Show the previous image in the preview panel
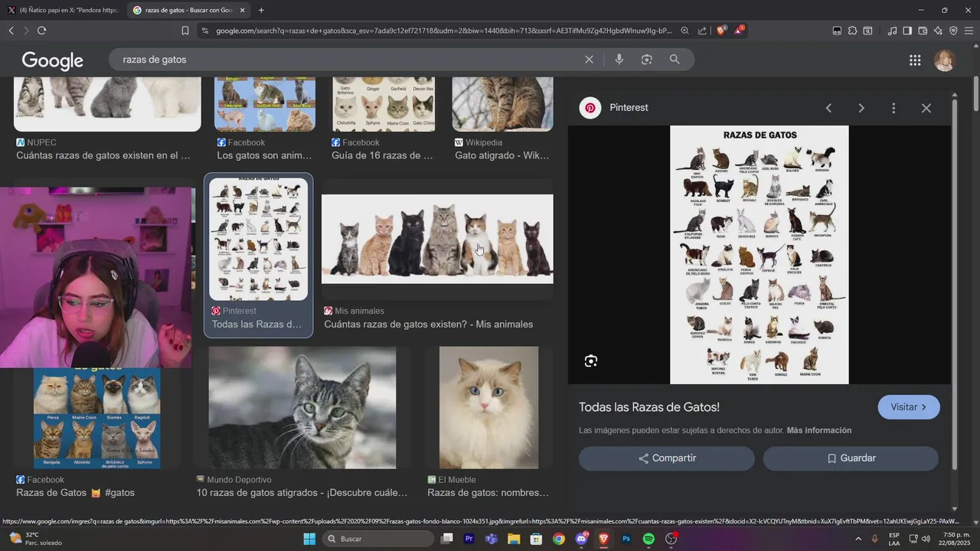 [828, 108]
